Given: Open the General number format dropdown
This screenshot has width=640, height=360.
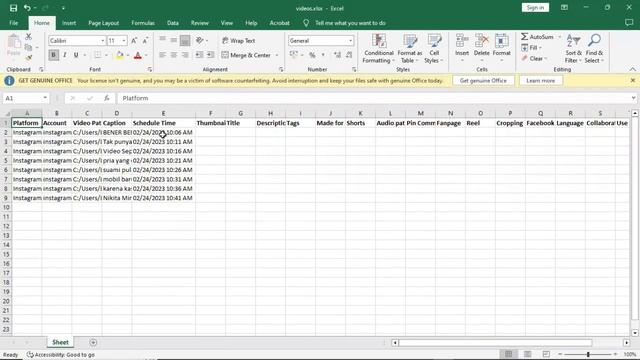Looking at the screenshot, I should (x=350, y=40).
